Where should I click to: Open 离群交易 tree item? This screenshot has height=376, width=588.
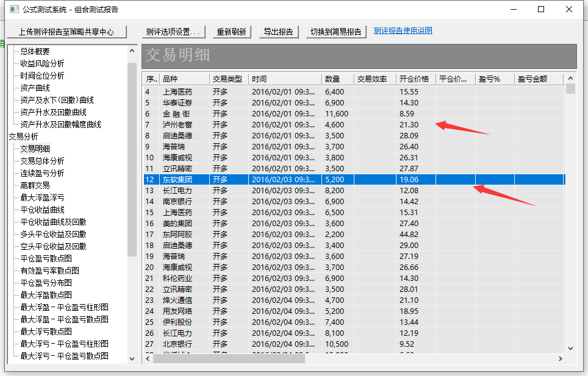pos(35,185)
